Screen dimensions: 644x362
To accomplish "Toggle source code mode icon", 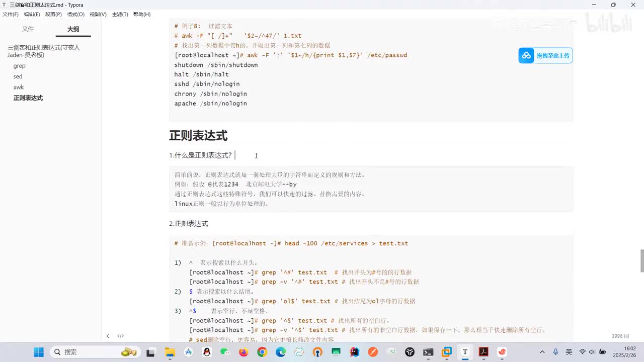I will coord(121,336).
